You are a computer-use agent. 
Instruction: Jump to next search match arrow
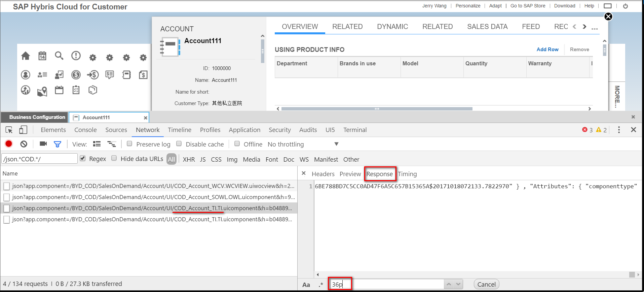(x=458, y=284)
